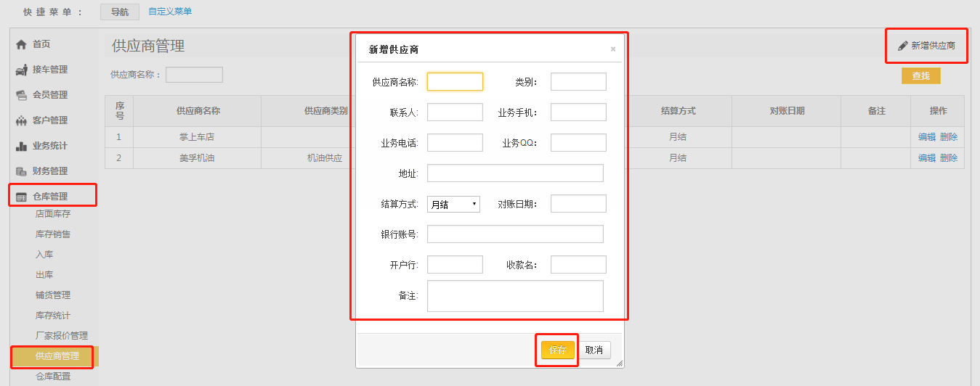Click the warehouse icon for 仓库管理

pos(21,197)
